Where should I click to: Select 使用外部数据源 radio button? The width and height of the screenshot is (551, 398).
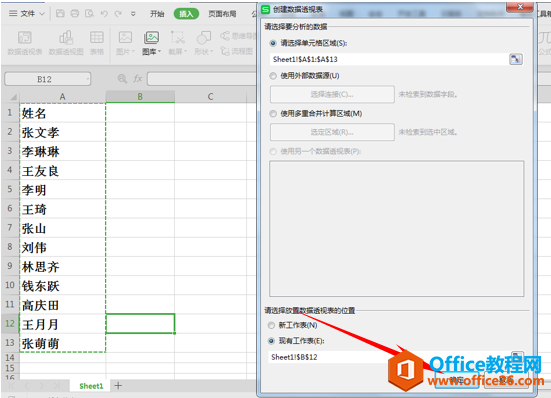273,76
